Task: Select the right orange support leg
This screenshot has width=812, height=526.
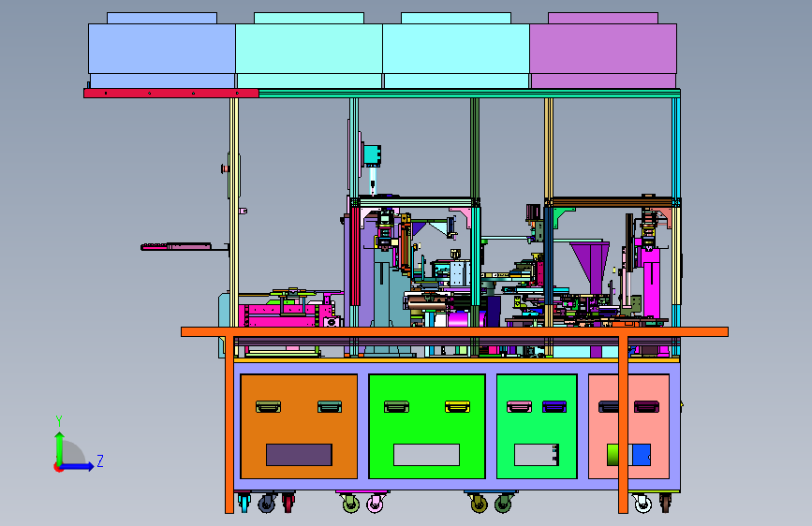Action: coord(623,424)
